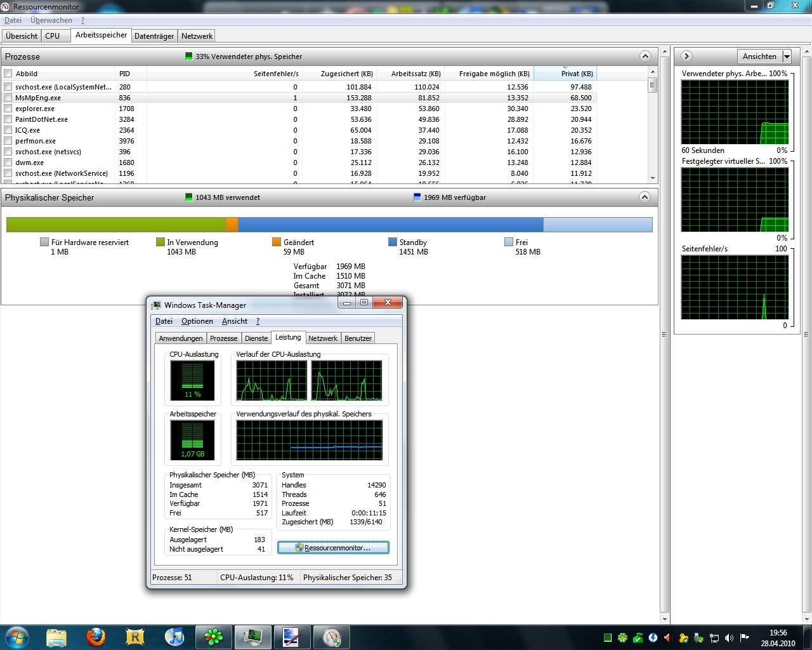Screen dimensions: 812x650
Task: Collapse the Physikalischer Speicher section
Action: tap(645, 197)
